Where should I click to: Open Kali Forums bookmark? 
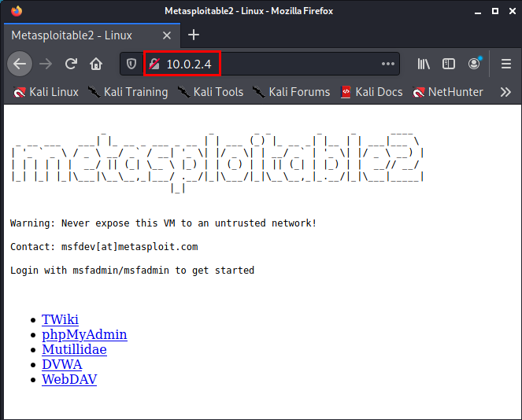291,92
